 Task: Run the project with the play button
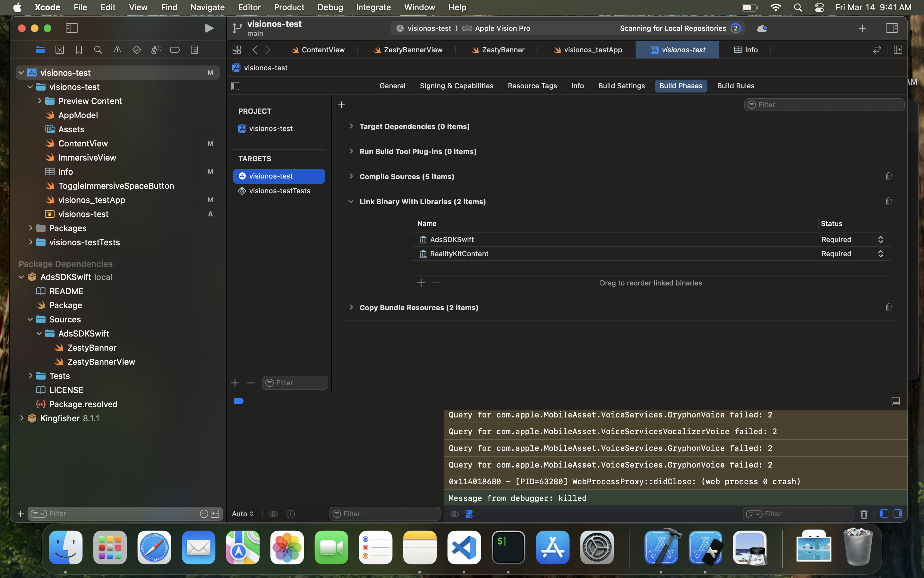pos(209,28)
